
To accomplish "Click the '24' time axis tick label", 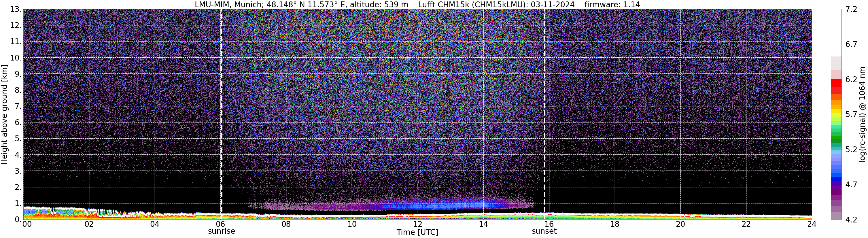I will point(812,224).
